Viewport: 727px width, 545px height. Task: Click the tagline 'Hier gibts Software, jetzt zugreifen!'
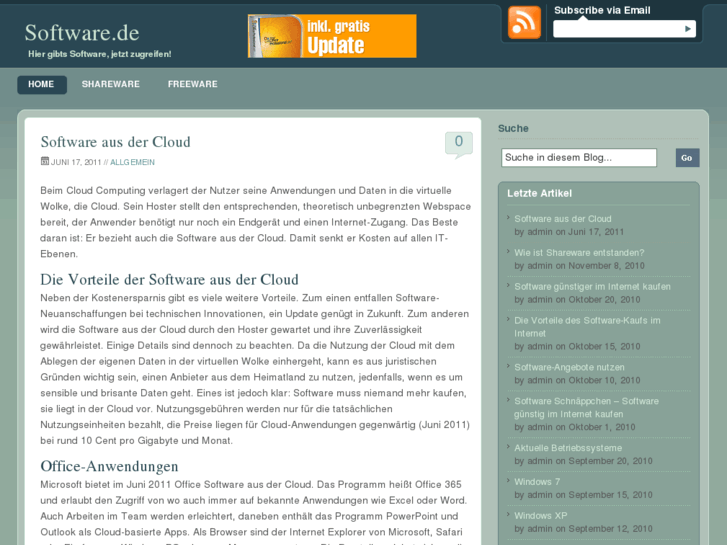[x=100, y=54]
